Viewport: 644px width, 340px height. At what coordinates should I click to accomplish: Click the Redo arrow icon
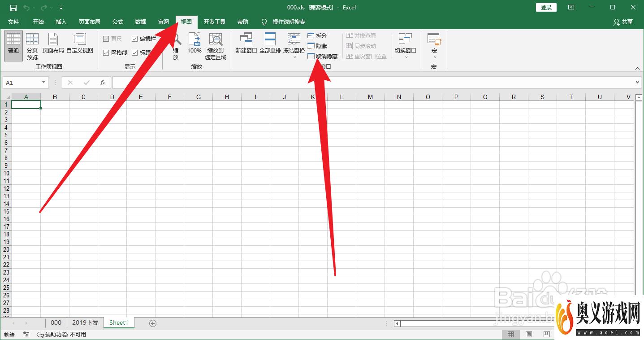click(43, 8)
